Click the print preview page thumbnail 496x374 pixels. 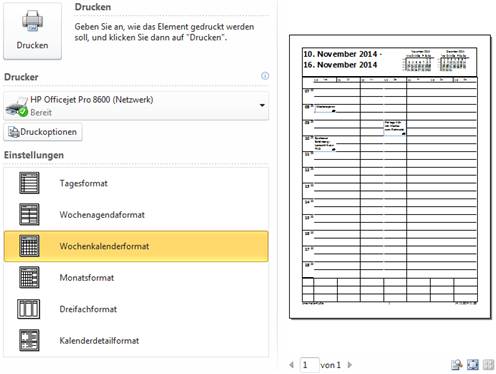[390, 177]
